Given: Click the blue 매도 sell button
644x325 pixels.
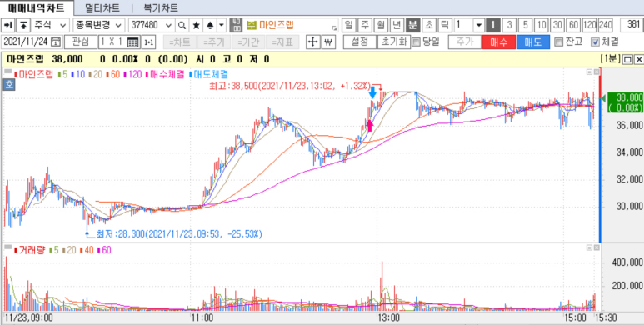Looking at the screenshot, I should pyautogui.click(x=533, y=42).
